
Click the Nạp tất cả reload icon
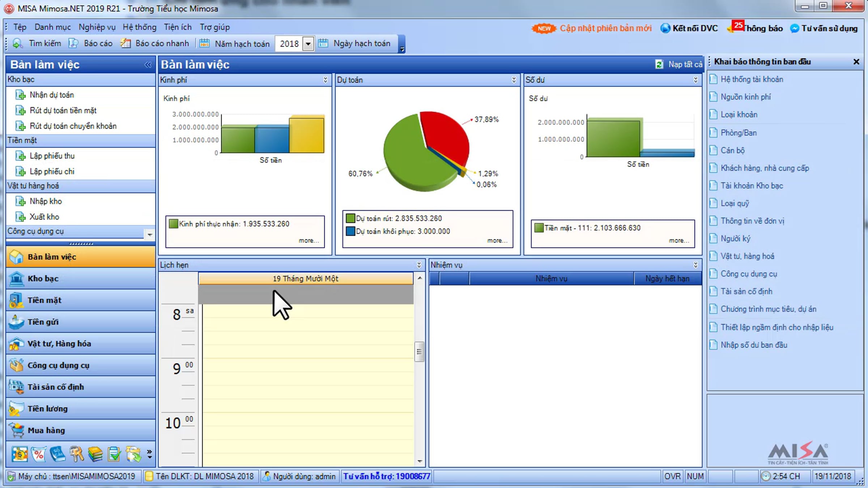(x=659, y=64)
